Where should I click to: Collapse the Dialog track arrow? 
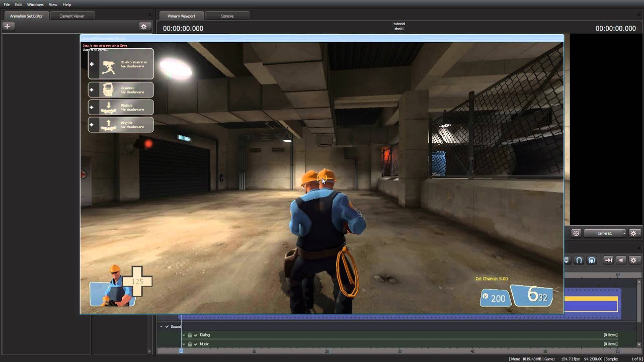(x=184, y=335)
